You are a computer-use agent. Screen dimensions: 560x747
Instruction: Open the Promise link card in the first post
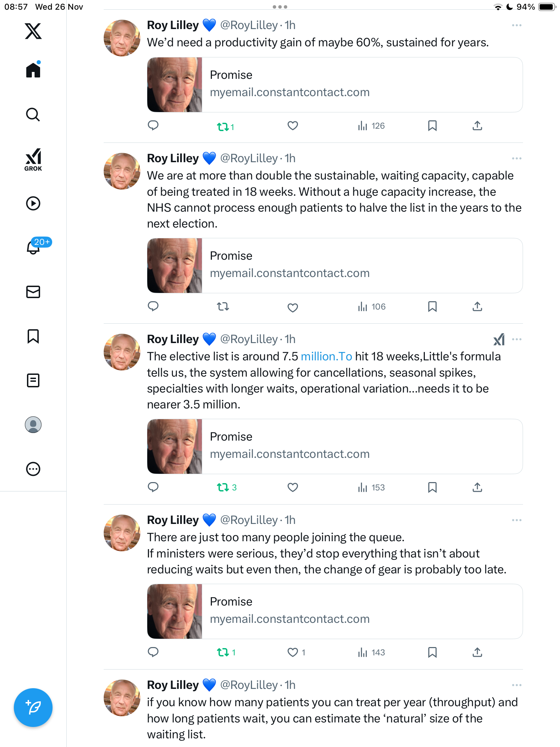[x=335, y=85]
